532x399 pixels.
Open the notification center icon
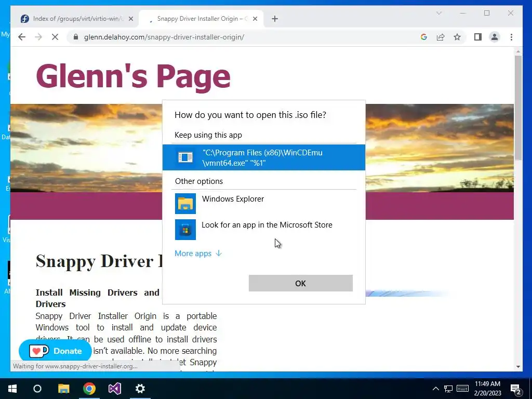pyautogui.click(x=516, y=389)
